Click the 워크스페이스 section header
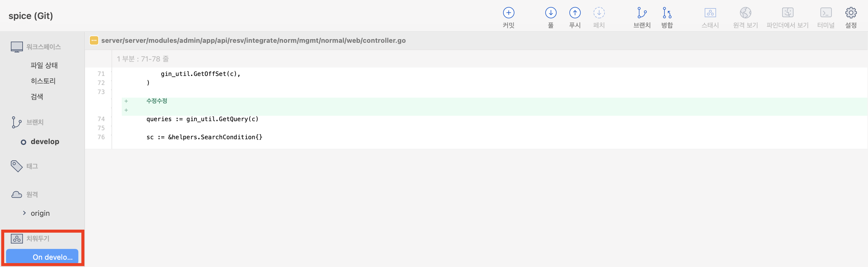This screenshot has height=267, width=868. pyautogui.click(x=43, y=47)
